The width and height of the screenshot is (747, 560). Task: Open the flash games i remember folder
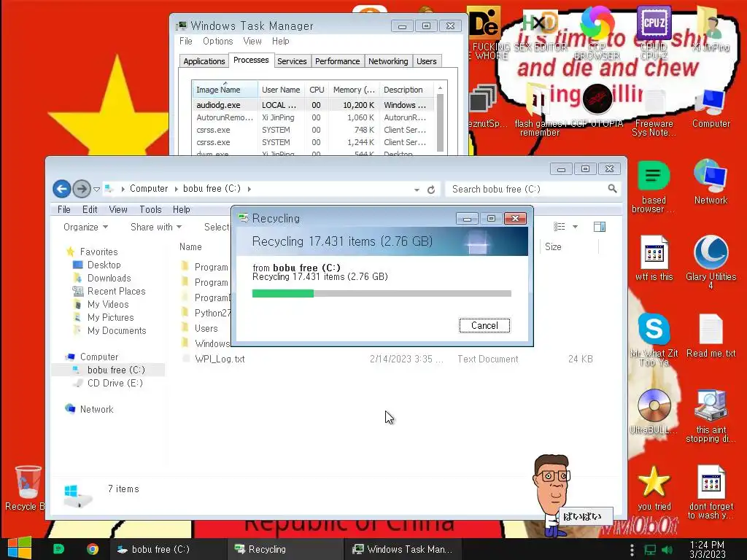(539, 111)
